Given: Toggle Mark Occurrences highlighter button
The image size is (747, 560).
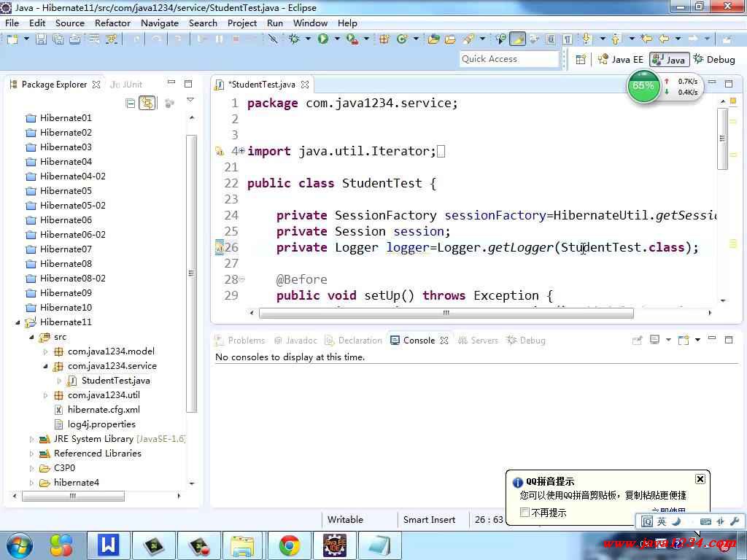Looking at the screenshot, I should 517,39.
